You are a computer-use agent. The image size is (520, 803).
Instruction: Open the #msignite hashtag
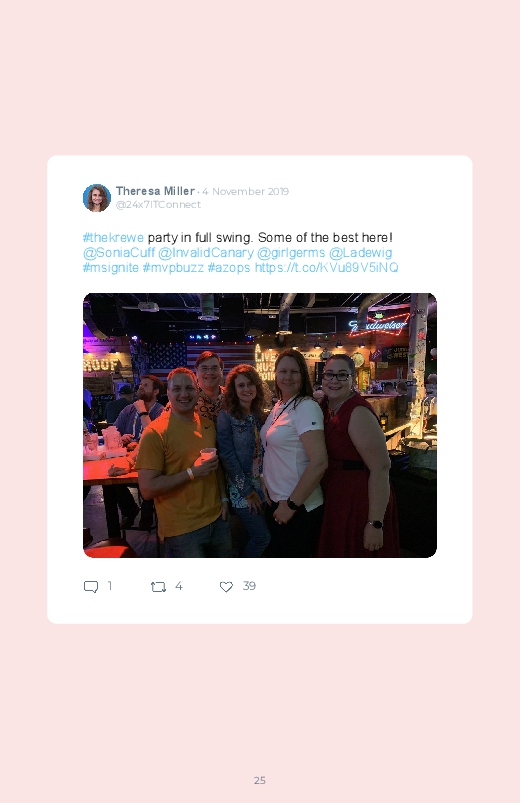coord(111,267)
